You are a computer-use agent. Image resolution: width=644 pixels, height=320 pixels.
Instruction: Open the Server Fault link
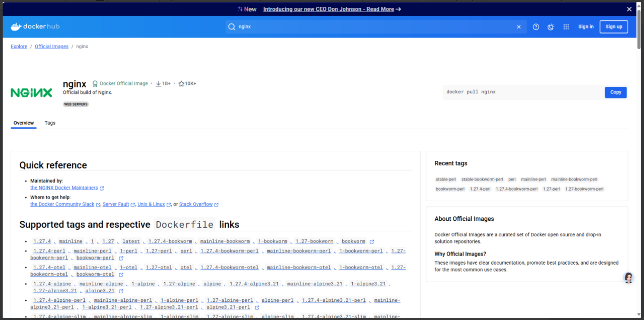(116, 204)
